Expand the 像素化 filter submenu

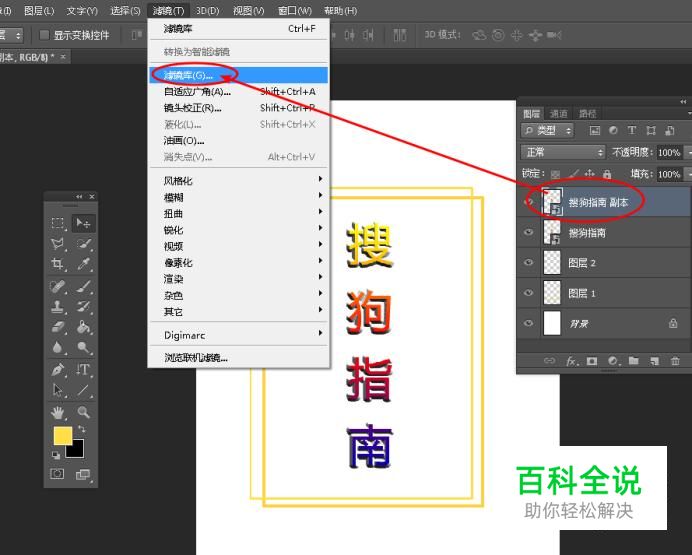pyautogui.click(x=241, y=262)
